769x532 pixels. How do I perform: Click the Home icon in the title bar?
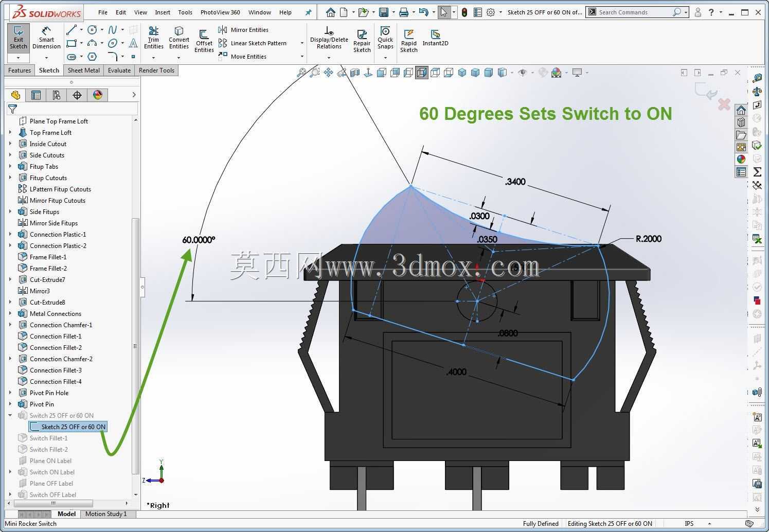pyautogui.click(x=331, y=12)
